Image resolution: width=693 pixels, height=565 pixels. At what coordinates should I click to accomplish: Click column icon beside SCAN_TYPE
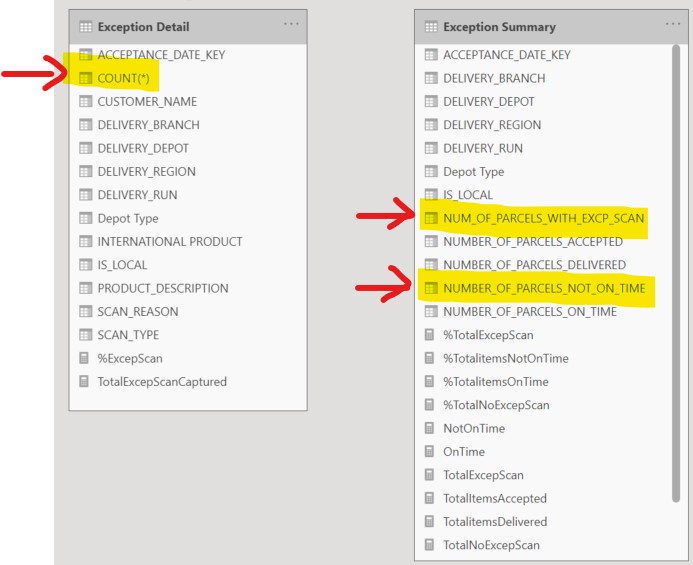pyautogui.click(x=85, y=335)
